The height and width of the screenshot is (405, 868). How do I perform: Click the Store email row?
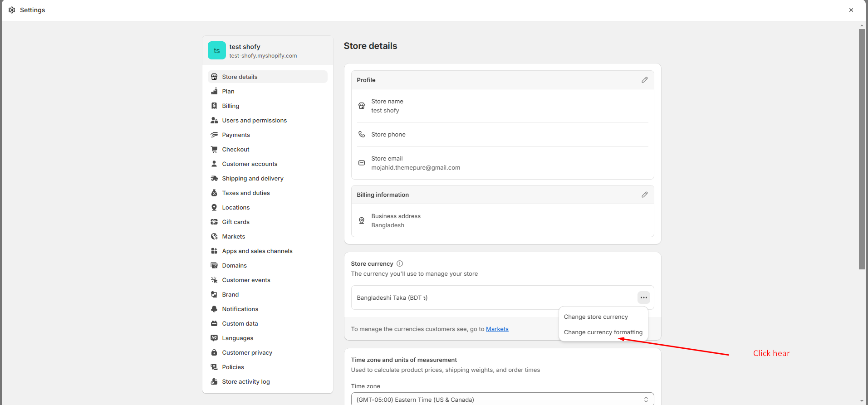pos(502,163)
